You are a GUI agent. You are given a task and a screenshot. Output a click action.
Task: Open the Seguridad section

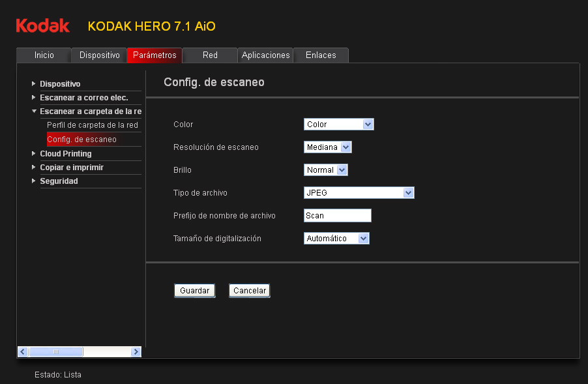(x=59, y=181)
